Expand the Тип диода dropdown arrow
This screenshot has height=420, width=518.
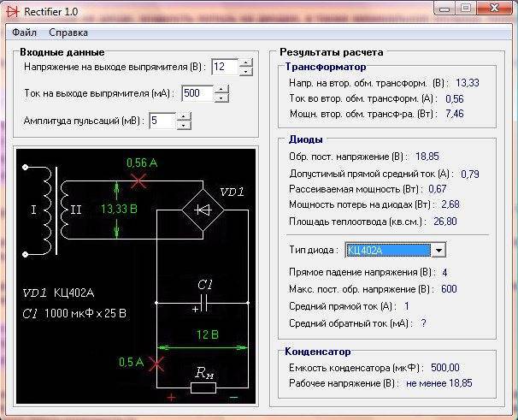point(439,251)
